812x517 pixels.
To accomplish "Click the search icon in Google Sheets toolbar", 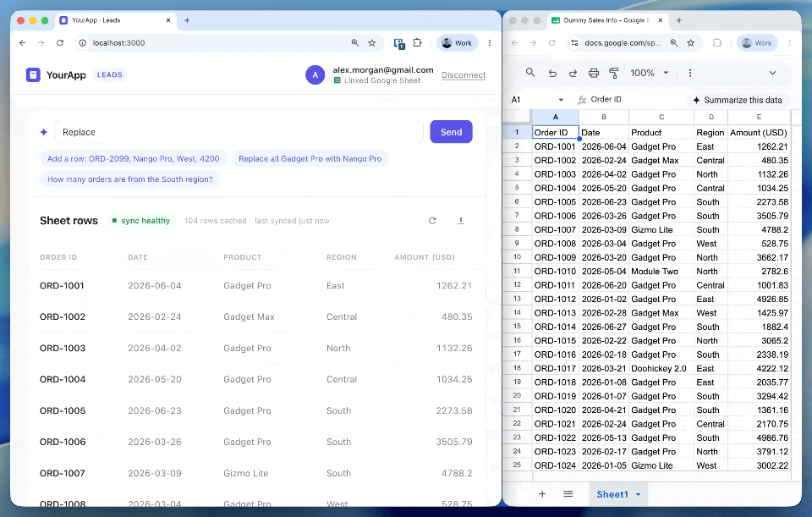I will (x=530, y=73).
